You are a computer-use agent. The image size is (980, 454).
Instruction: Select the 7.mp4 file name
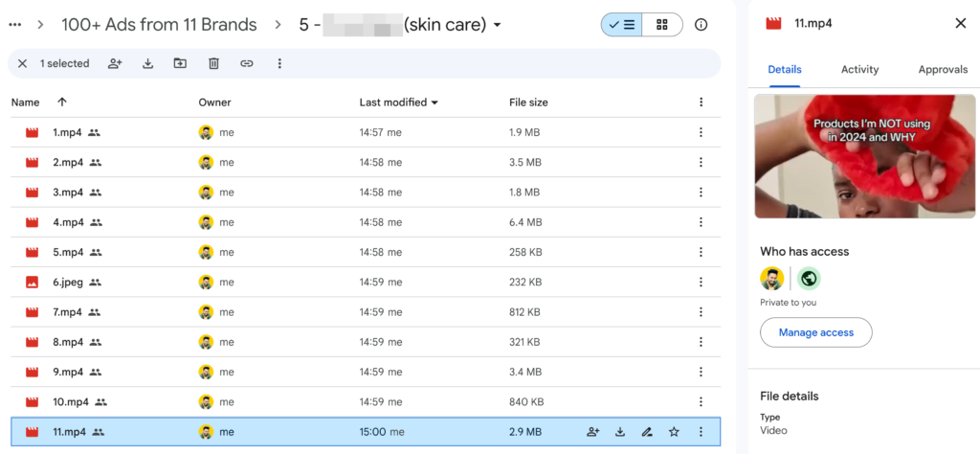(x=68, y=312)
